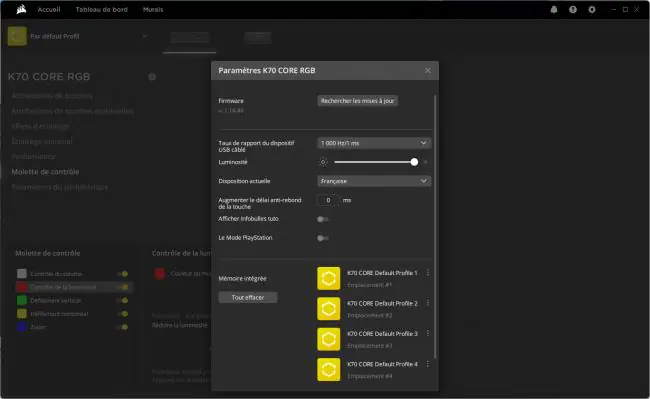The image size is (650, 399).
Task: Click the Par défaut profile icon
Action: point(17,36)
